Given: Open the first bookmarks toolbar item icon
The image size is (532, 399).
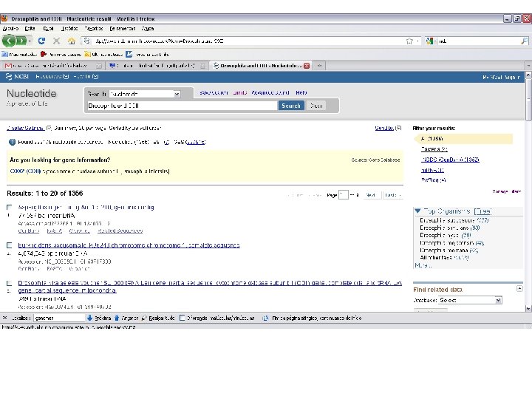Looking at the screenshot, I should coord(4,54).
